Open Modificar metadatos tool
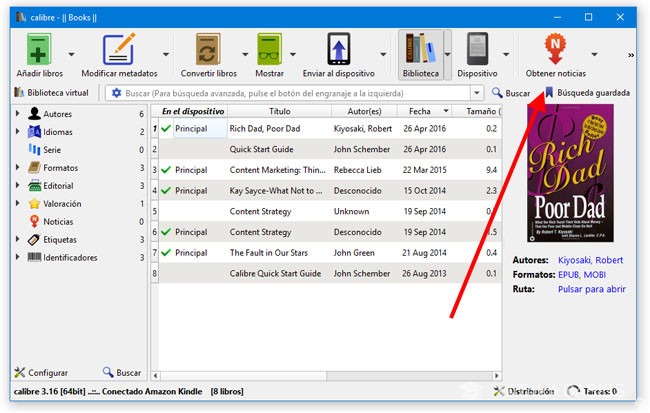The image size is (650, 413). (x=118, y=50)
